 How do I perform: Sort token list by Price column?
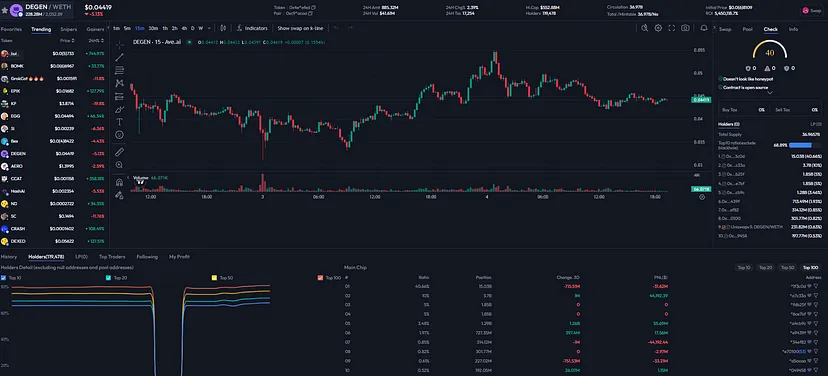67,40
